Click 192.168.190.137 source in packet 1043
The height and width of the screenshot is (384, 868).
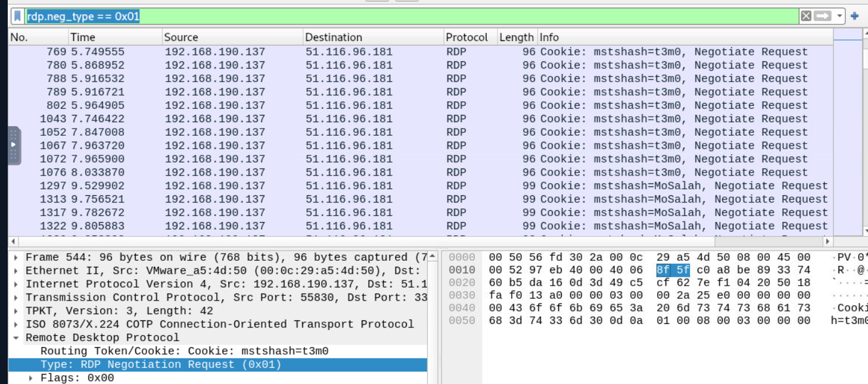(215, 118)
